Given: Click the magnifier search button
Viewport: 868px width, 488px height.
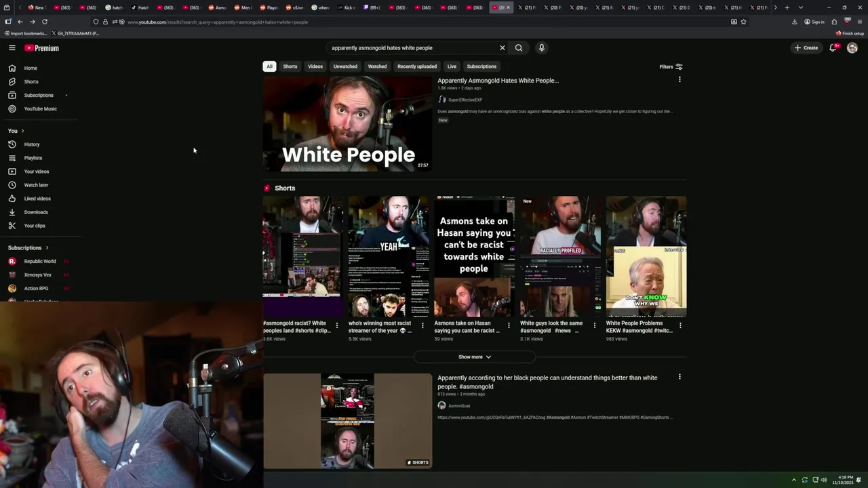Looking at the screenshot, I should tap(519, 48).
